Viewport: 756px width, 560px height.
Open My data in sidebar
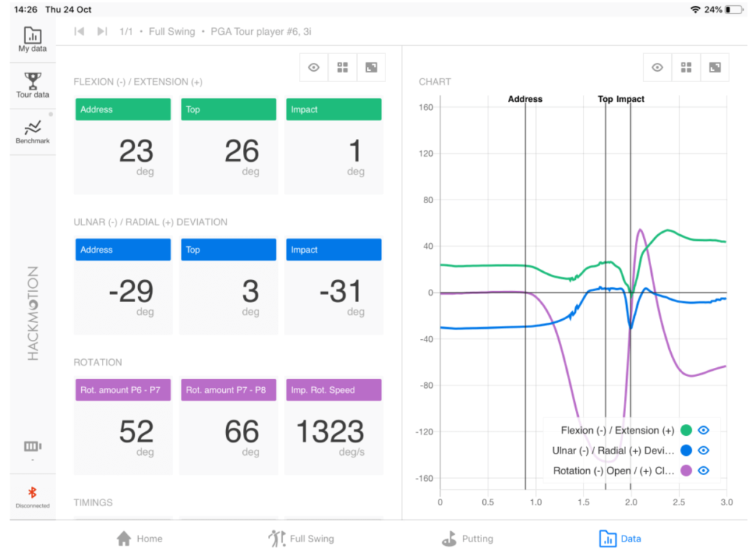click(32, 40)
